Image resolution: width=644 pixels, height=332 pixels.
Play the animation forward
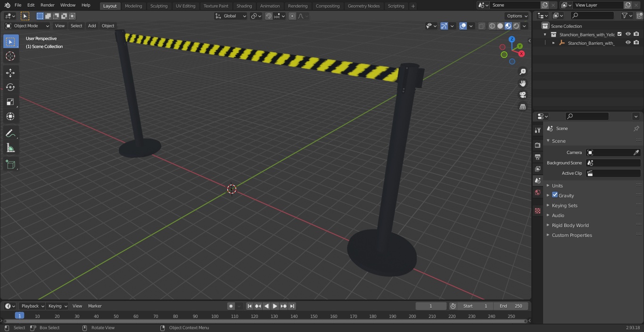point(275,306)
